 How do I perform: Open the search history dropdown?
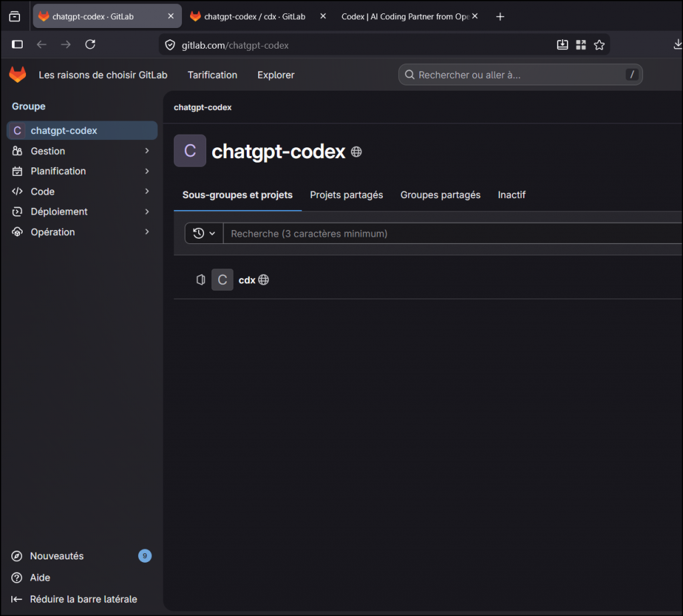click(x=204, y=233)
